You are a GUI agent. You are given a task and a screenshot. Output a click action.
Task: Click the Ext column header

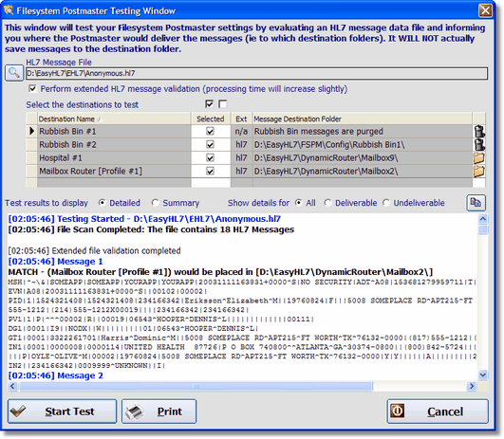pyautogui.click(x=241, y=119)
